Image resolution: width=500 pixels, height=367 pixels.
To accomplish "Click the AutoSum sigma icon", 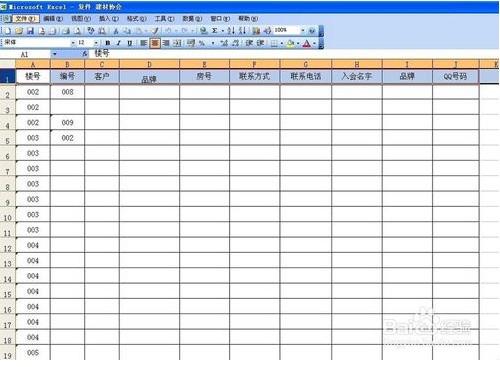I will (215, 31).
